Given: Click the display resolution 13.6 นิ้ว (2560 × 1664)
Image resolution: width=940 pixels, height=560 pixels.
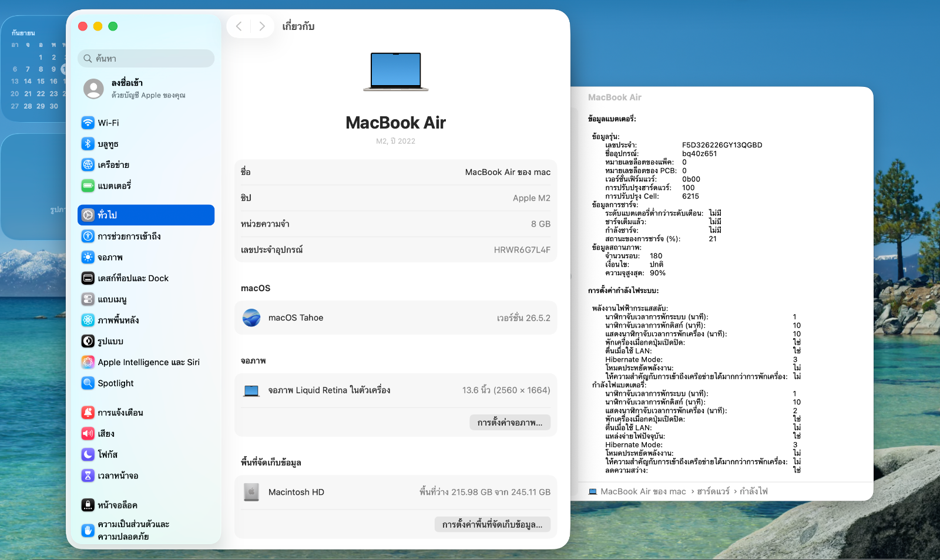Looking at the screenshot, I should pos(506,390).
